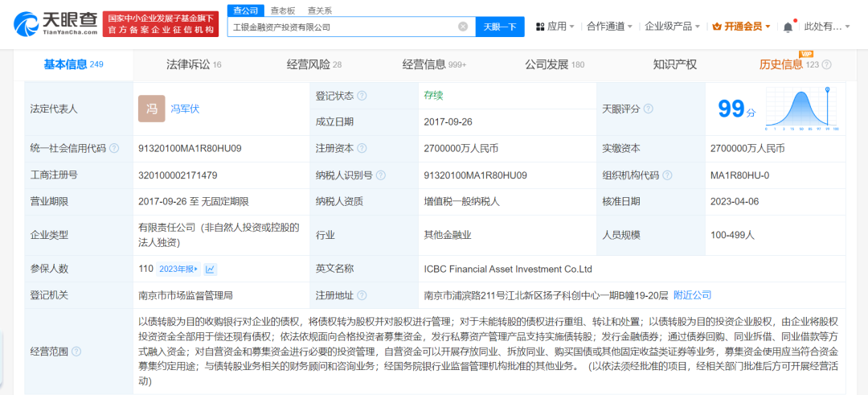This screenshot has width=868, height=395.
Task: Open the 2023年报 year selector
Action: pyautogui.click(x=178, y=270)
